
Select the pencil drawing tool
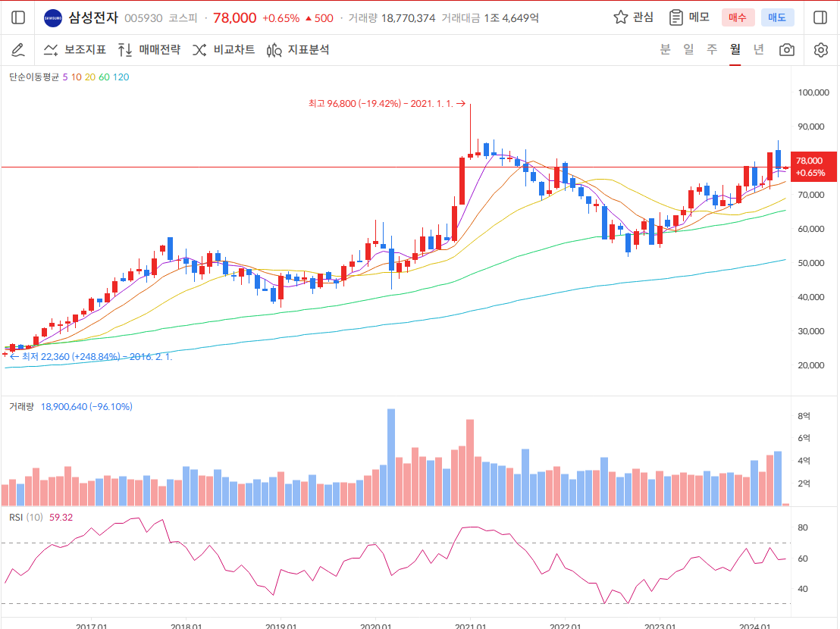[18, 50]
